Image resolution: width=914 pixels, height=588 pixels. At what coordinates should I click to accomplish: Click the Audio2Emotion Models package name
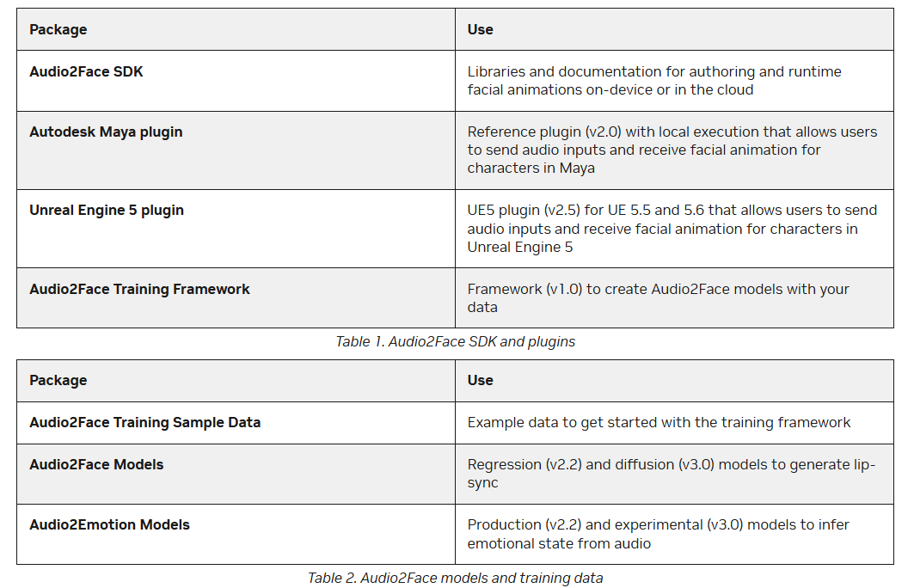point(109,524)
